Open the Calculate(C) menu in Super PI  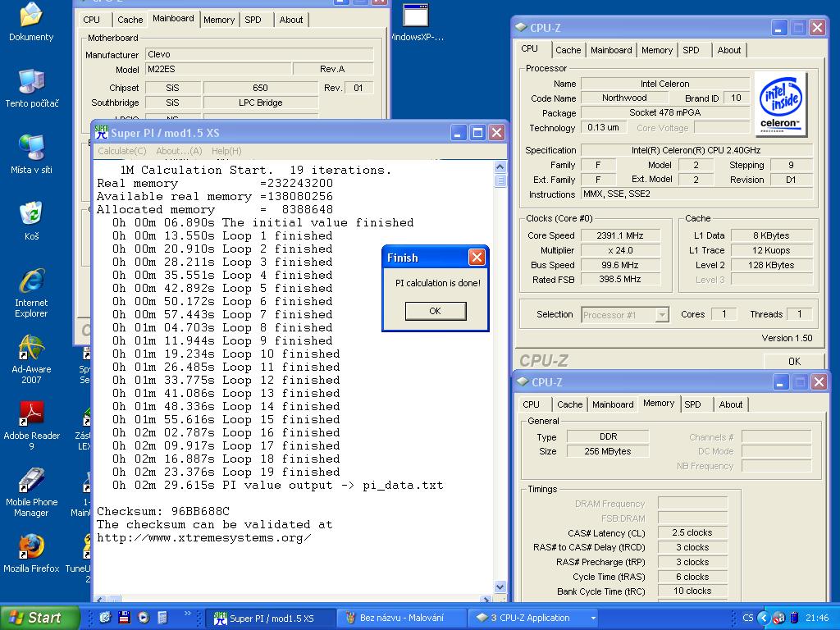pos(121,151)
